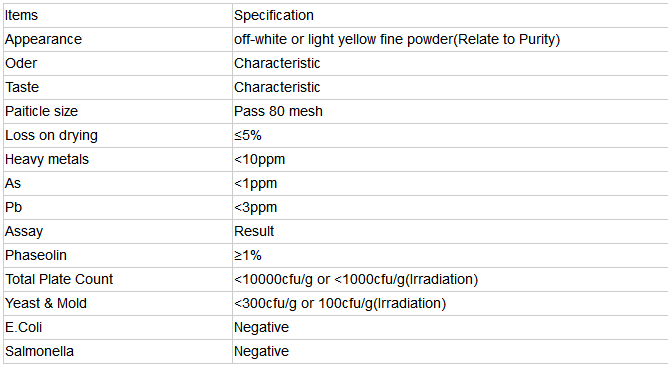This screenshot has width=668, height=366.
Task: Click the Taste row label
Action: point(22,87)
